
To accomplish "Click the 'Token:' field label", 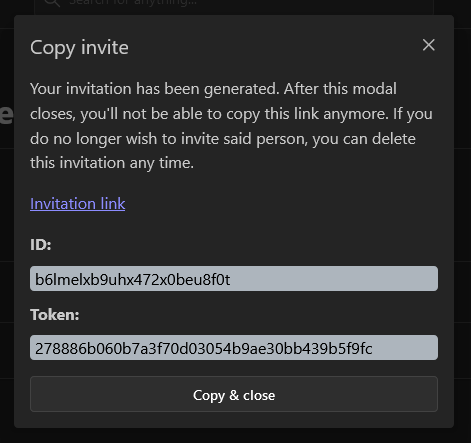I will coord(55,314).
